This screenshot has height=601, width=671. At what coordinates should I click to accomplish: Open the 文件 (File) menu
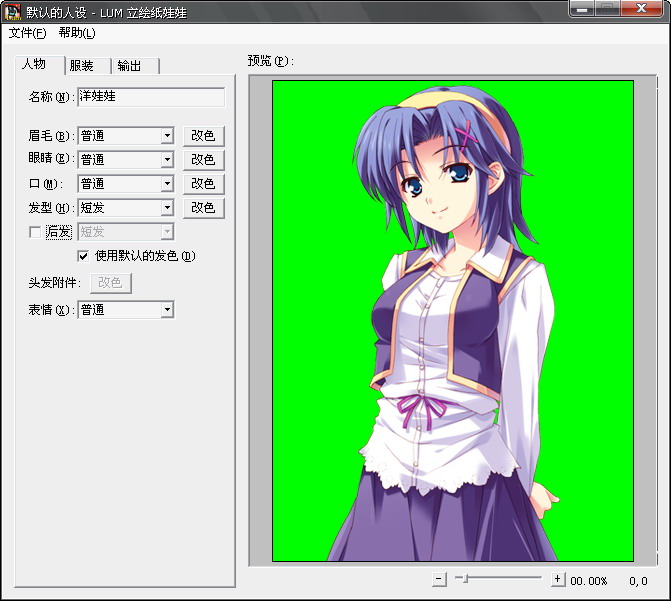coord(27,33)
